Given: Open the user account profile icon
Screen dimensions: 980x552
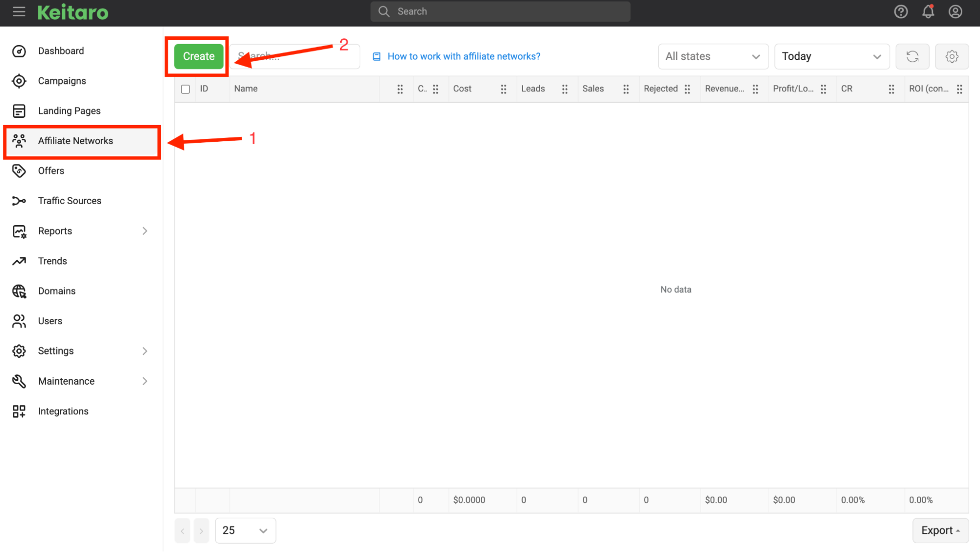Looking at the screenshot, I should (955, 11).
